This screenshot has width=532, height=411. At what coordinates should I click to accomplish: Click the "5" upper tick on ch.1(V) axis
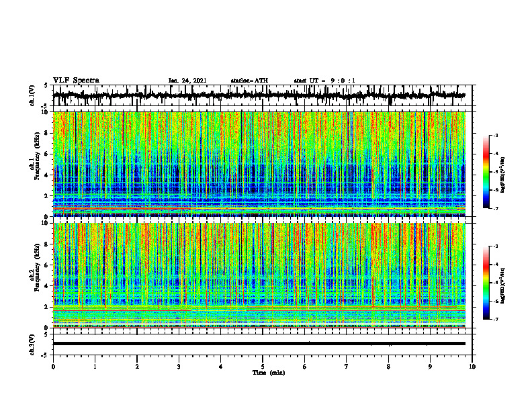[x=46, y=85]
